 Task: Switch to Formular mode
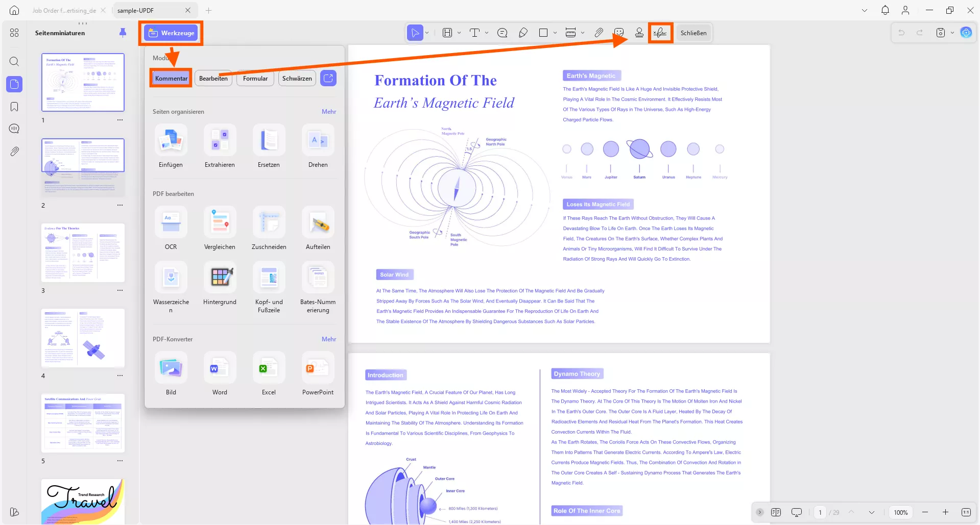(x=255, y=78)
